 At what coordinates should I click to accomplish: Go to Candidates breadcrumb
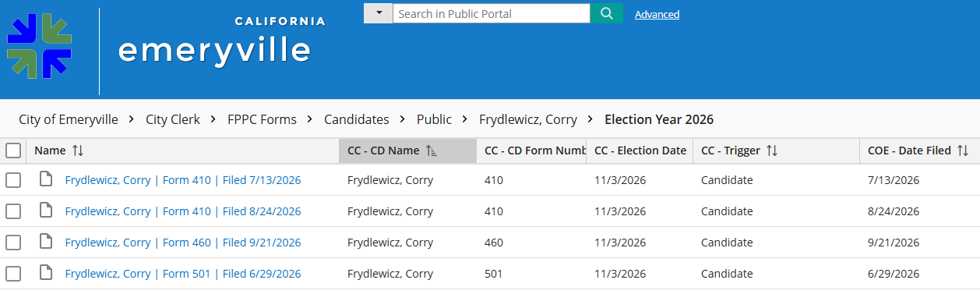point(357,119)
